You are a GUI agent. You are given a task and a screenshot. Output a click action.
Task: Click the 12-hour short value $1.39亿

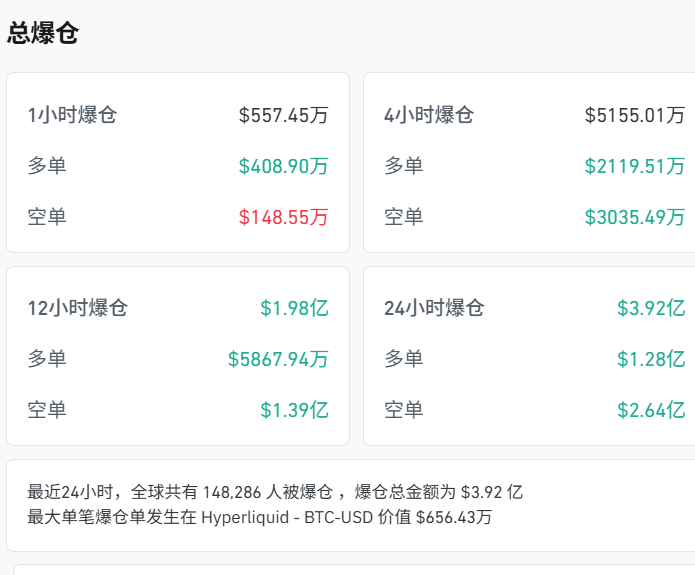294,410
